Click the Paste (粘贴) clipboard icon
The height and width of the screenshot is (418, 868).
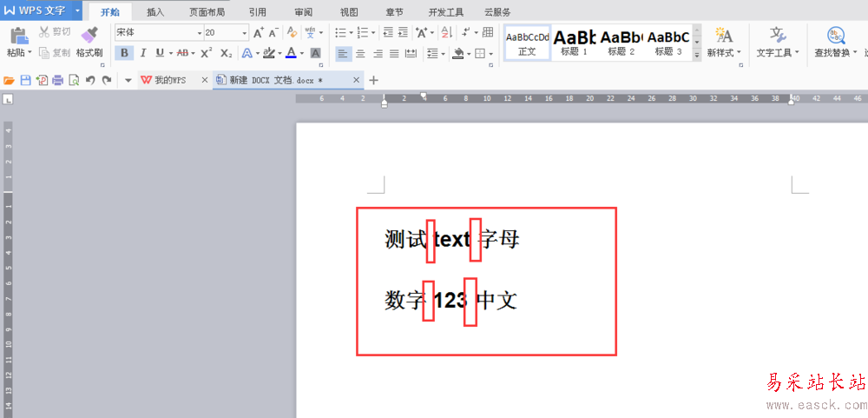coord(18,35)
